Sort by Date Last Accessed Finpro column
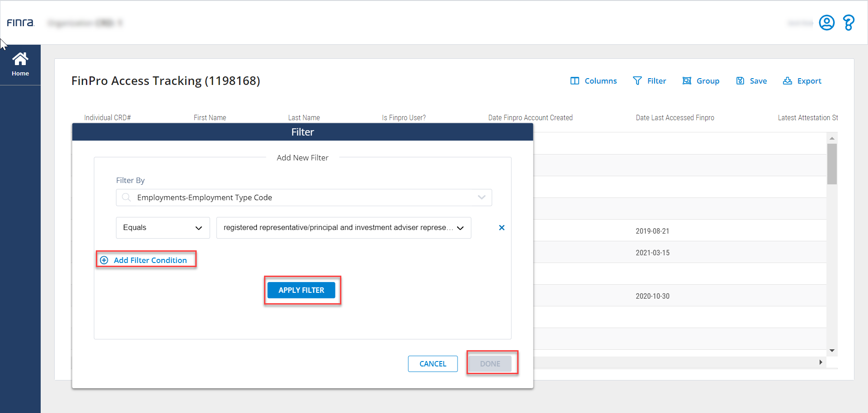The width and height of the screenshot is (868, 413). tap(675, 117)
